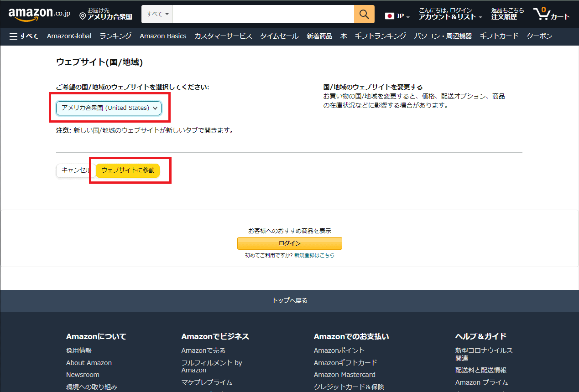
Task: Open 注文履歴 returns and orders
Action: coord(507,14)
